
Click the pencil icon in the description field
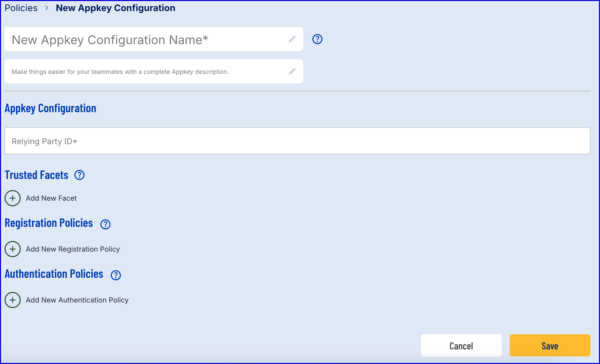[292, 72]
